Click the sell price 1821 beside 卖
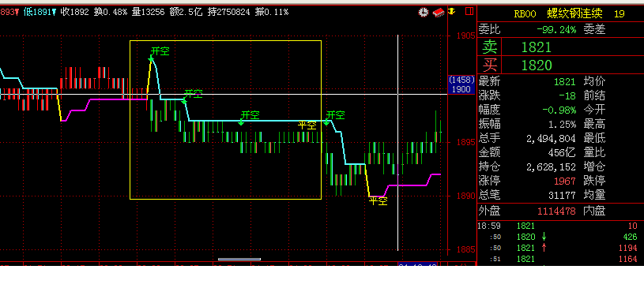The image size is (644, 303). click(536, 47)
